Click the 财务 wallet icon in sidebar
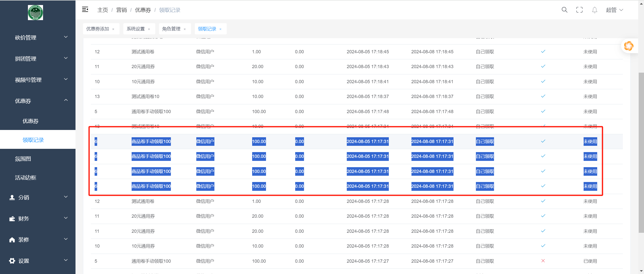 (x=12, y=218)
